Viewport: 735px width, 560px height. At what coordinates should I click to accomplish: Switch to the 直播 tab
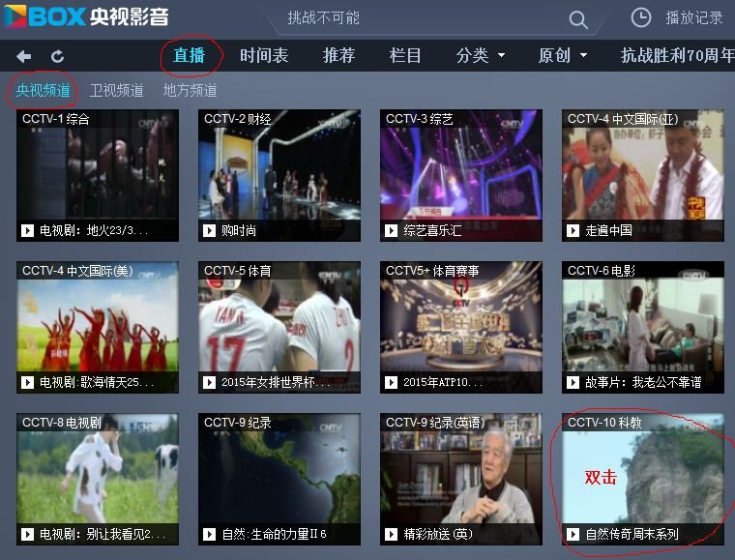[x=190, y=55]
